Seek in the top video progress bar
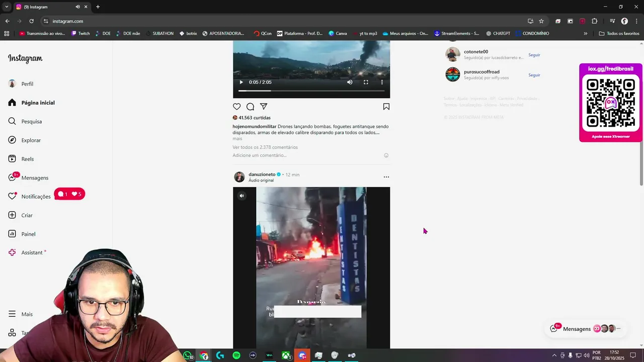Viewport: 644px width, 362px height. click(x=311, y=90)
